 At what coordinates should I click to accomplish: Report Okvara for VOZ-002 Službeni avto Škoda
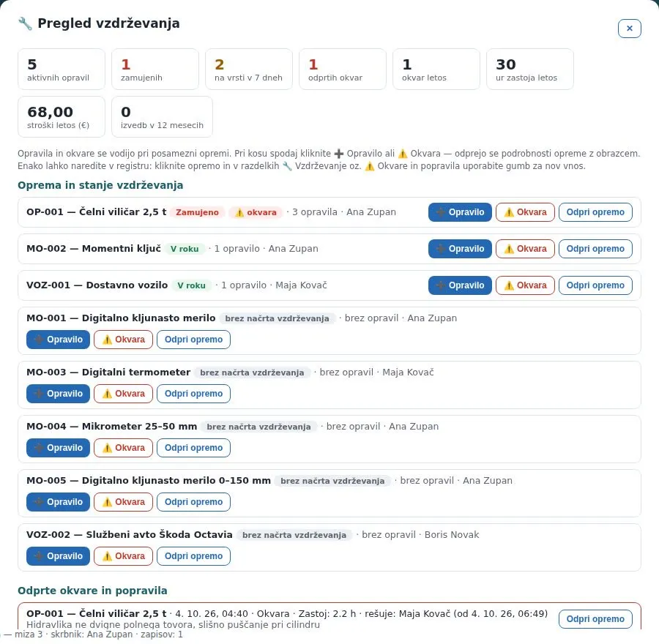(x=123, y=556)
